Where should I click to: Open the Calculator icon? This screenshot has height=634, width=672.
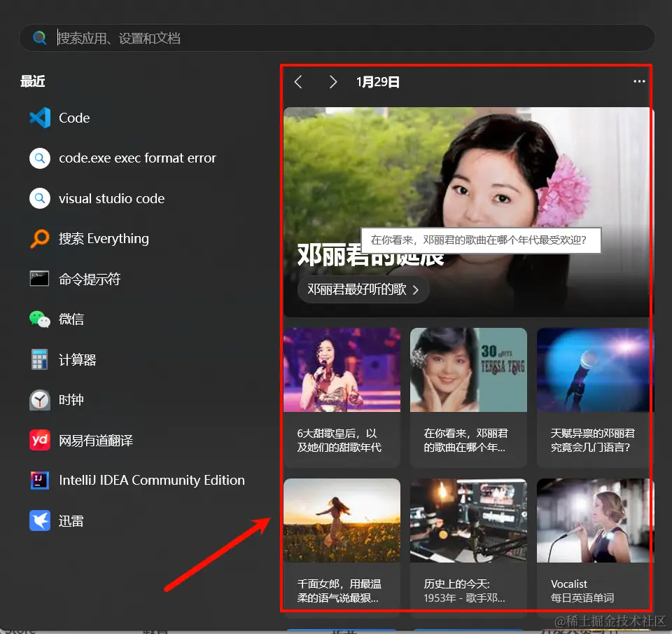point(39,359)
